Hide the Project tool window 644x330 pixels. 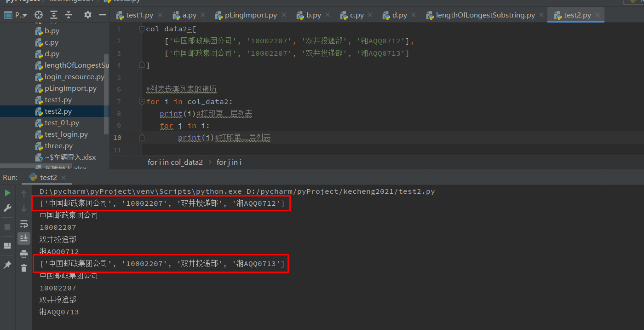click(102, 15)
